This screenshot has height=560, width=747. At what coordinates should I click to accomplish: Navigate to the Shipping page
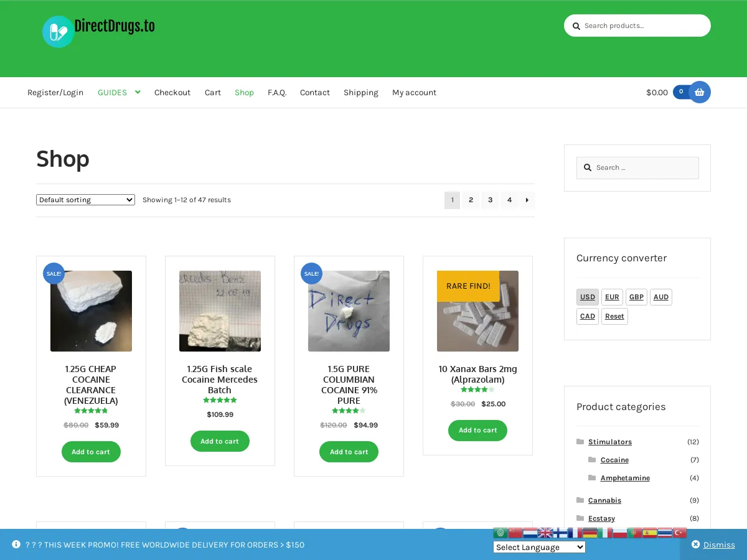360,93
